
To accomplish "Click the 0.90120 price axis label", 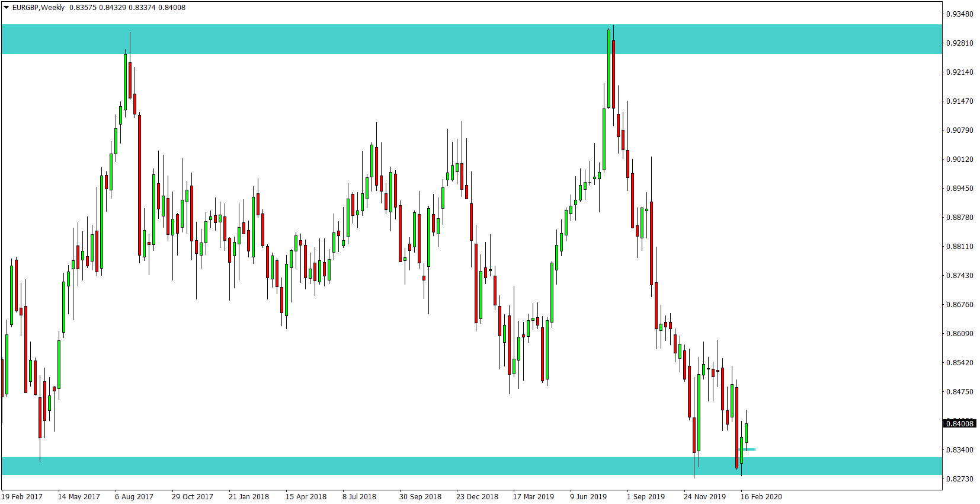I will (x=959, y=159).
